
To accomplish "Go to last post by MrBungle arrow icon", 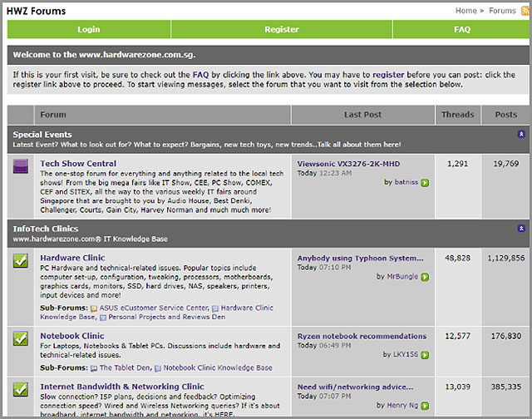I will 425,277.
